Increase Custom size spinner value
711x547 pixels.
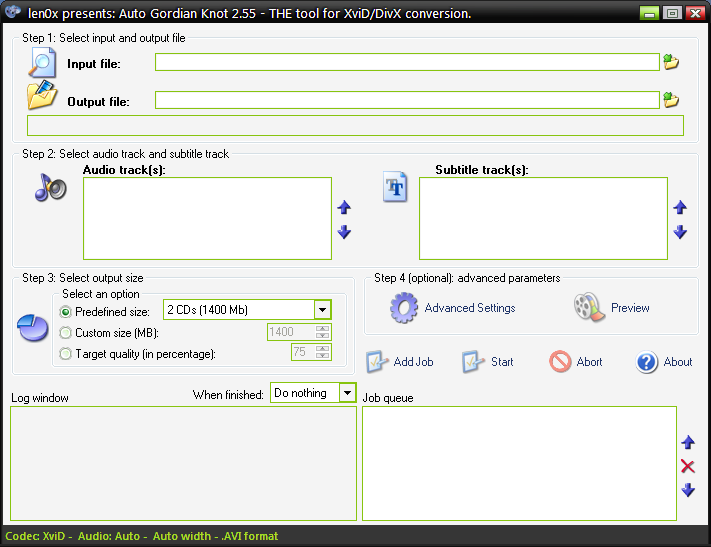[322, 328]
